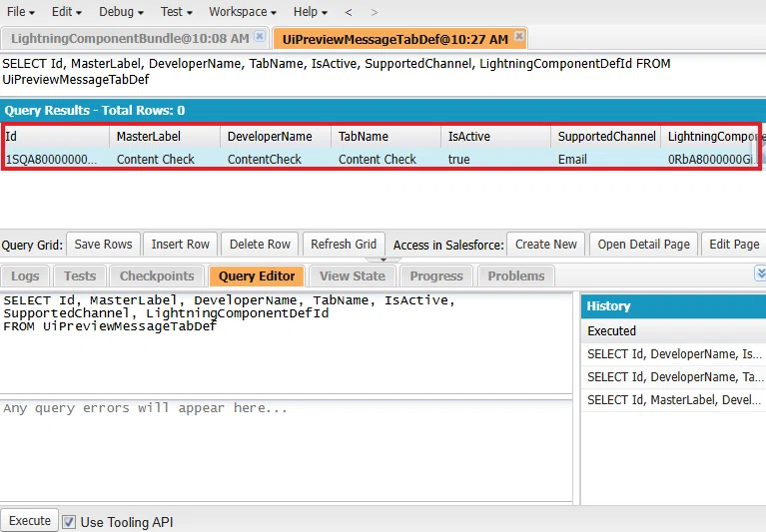The height and width of the screenshot is (532, 766).
Task: Open the Problems tab
Action: pos(516,276)
